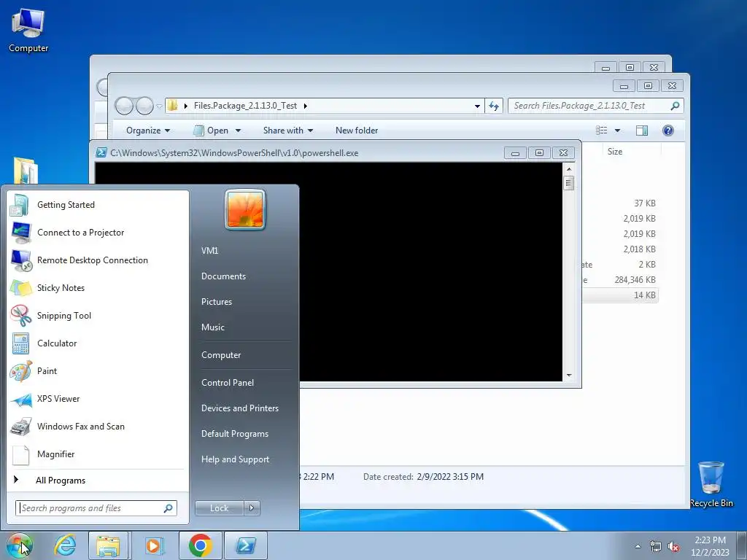
Task: Expand the Open button dropdown arrow
Action: pos(239,131)
